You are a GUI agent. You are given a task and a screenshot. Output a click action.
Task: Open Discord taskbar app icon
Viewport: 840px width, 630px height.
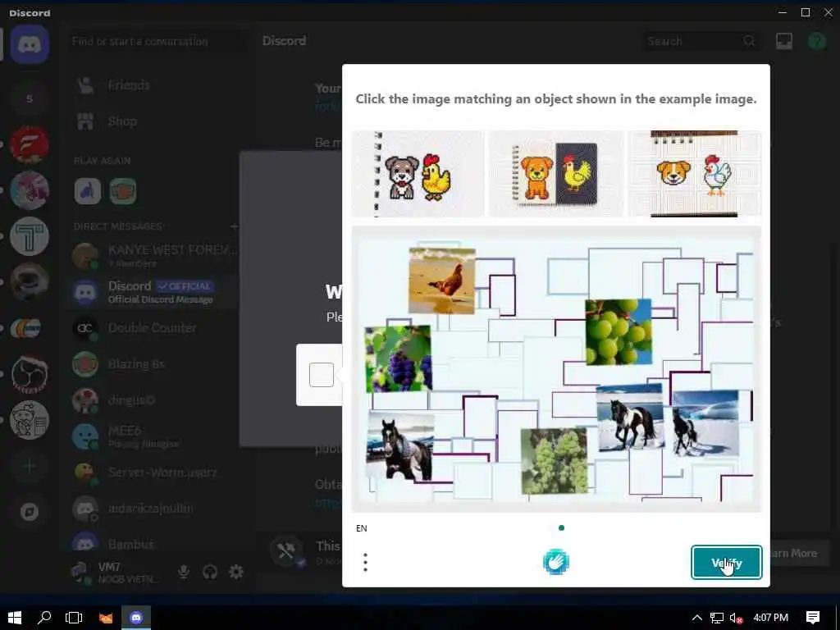click(136, 618)
